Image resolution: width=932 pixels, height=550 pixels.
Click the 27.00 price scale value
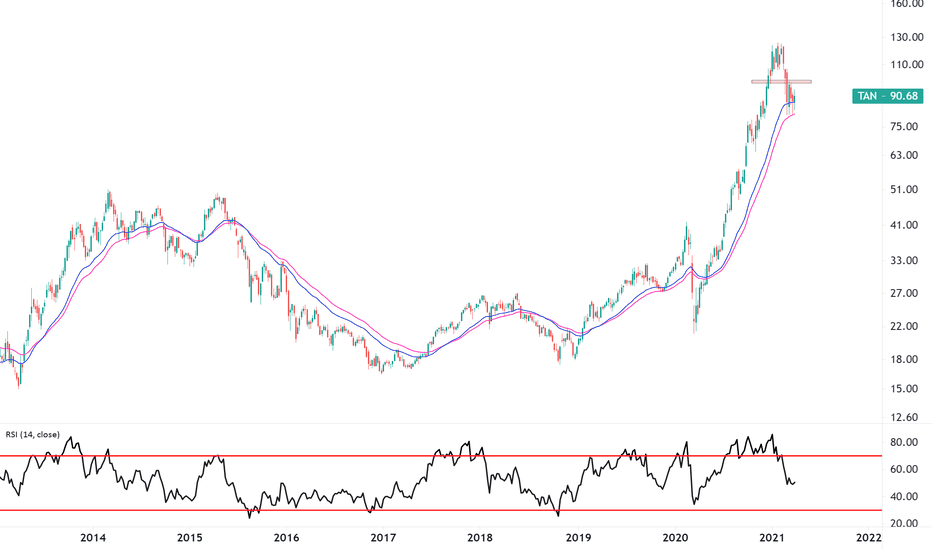point(904,293)
